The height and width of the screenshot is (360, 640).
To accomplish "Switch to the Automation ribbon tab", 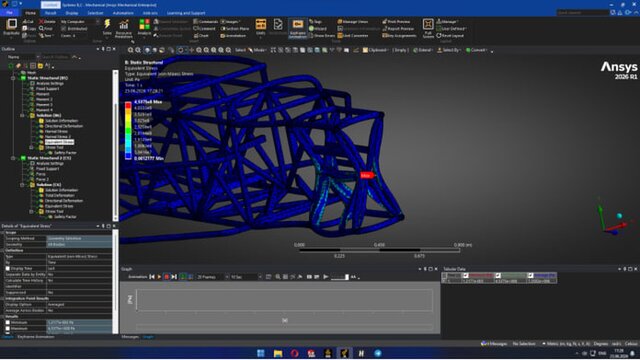I will 123,13.
